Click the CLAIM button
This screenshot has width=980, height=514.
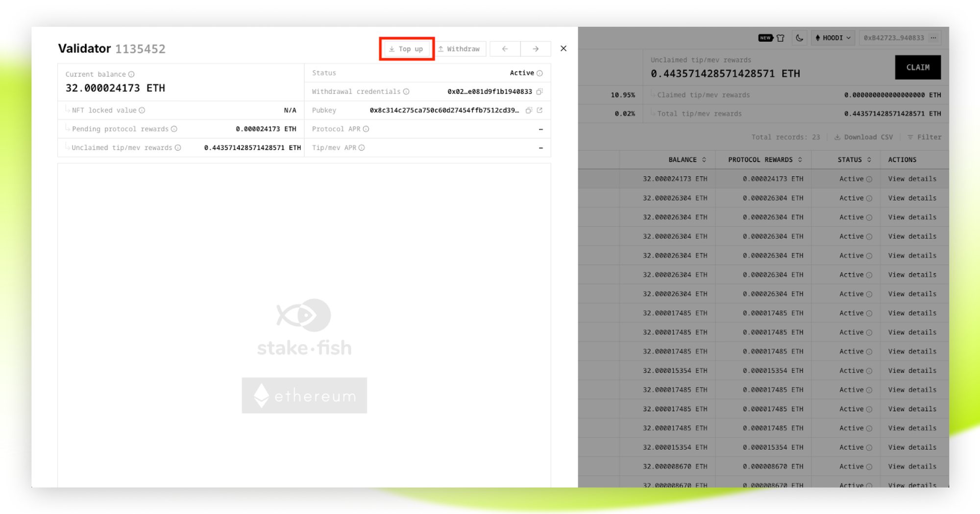pyautogui.click(x=918, y=68)
